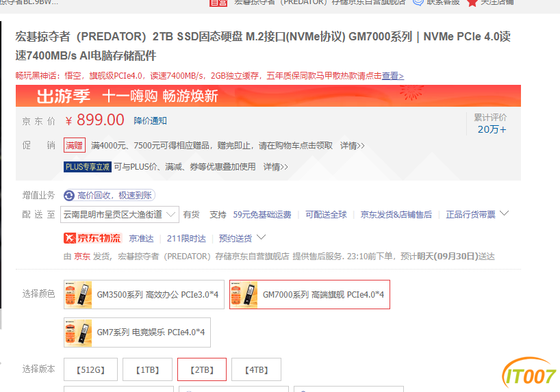The height and width of the screenshot is (392, 560).
Task: Click 正品行货带票 link
Action: [x=471, y=215]
